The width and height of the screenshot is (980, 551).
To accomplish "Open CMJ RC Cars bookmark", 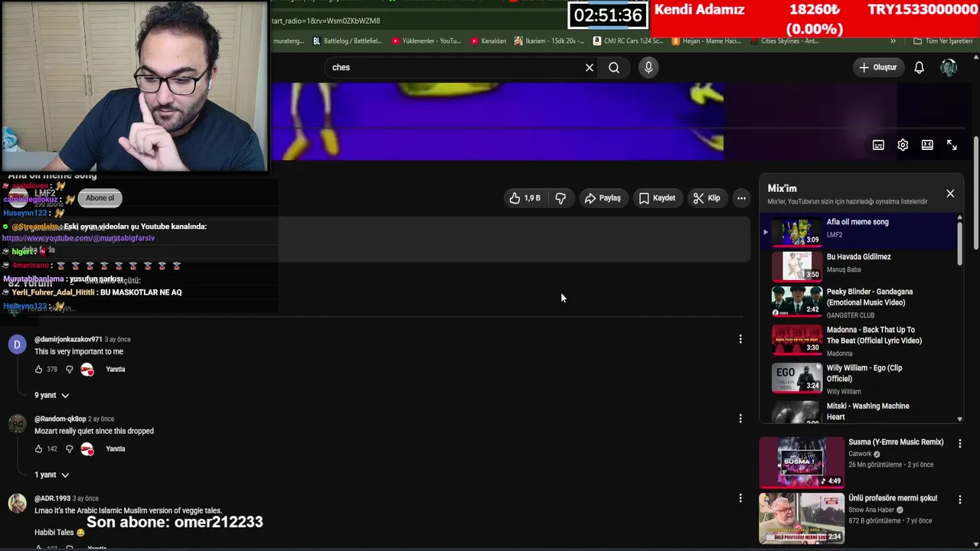I will pos(629,41).
